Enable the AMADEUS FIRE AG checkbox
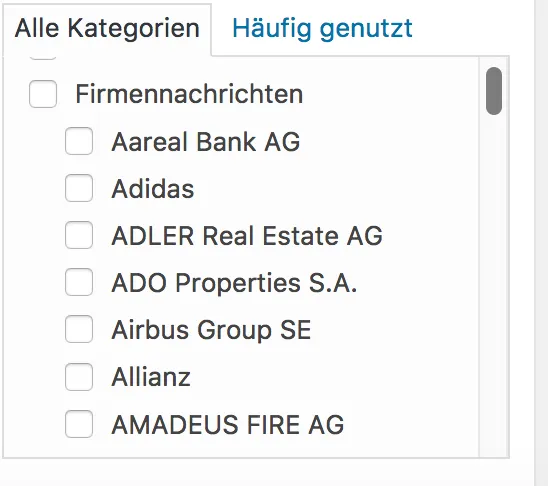This screenshot has width=548, height=486. click(x=79, y=424)
